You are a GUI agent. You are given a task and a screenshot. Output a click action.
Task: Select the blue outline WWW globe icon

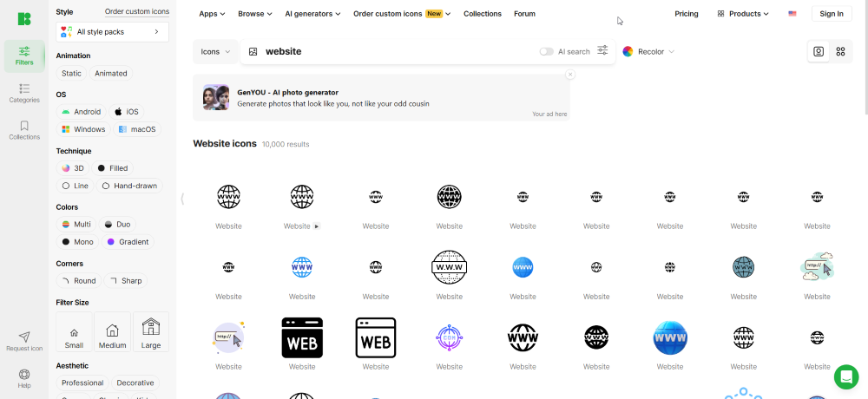302,267
